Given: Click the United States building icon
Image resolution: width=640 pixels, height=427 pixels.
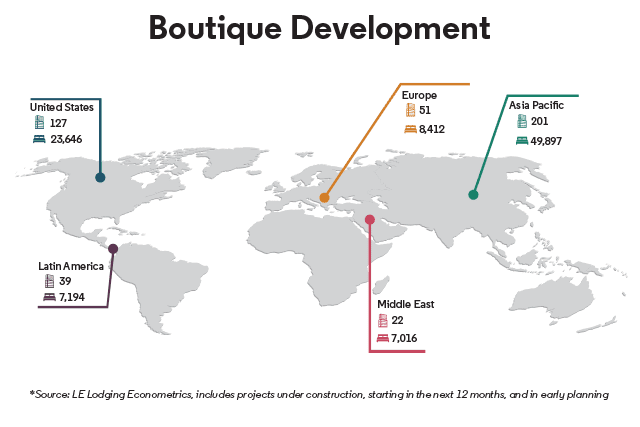Looking at the screenshot, I should click(x=40, y=123).
